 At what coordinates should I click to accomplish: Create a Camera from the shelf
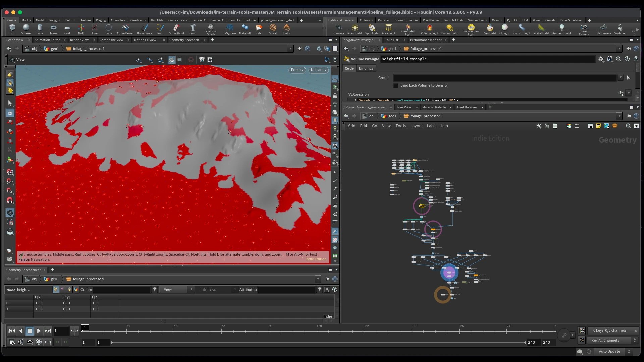tap(338, 29)
